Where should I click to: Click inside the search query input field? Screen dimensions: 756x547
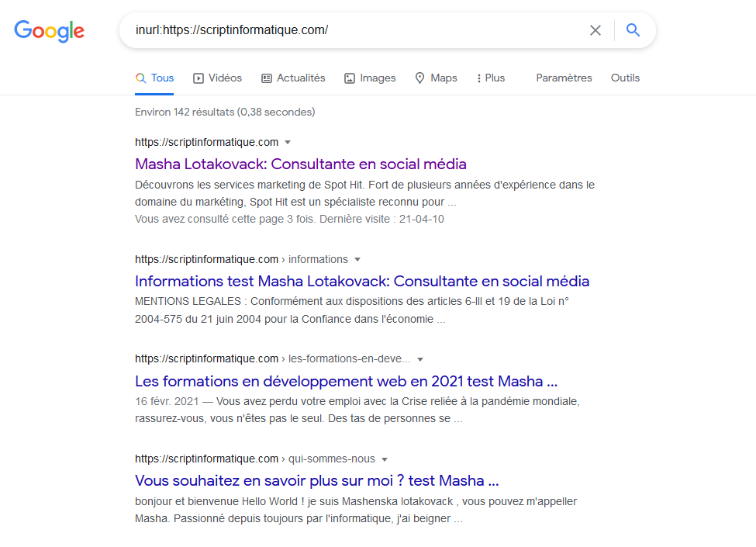tap(357, 30)
